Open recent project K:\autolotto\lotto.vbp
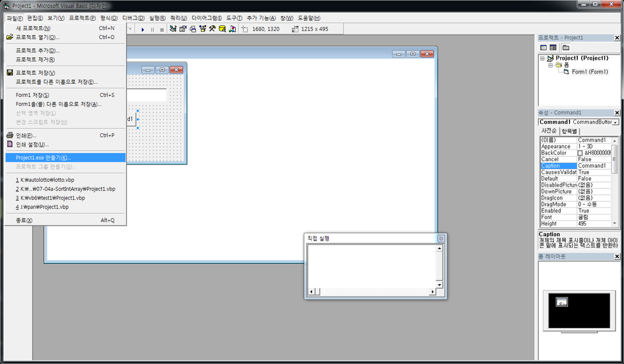 coord(66,180)
